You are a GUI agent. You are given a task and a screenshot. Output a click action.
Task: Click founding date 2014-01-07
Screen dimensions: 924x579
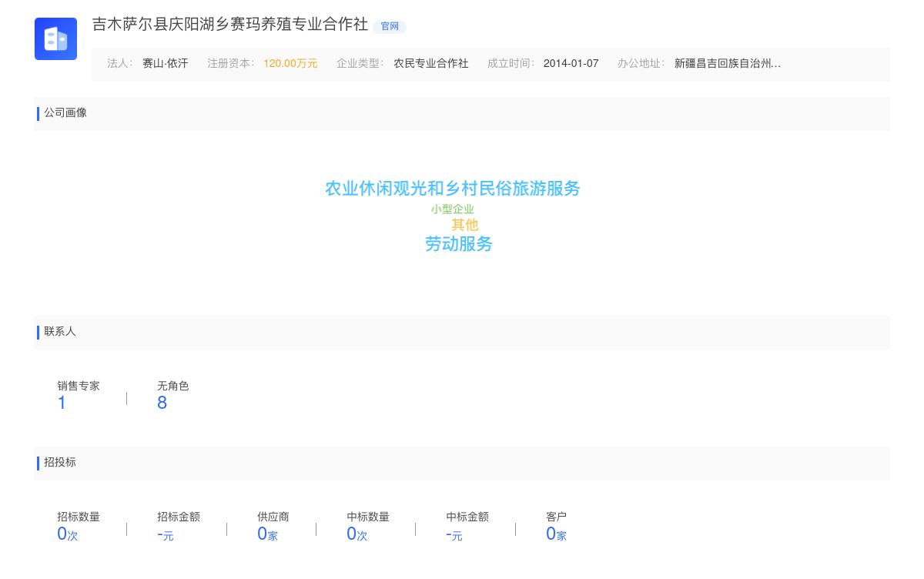571,64
